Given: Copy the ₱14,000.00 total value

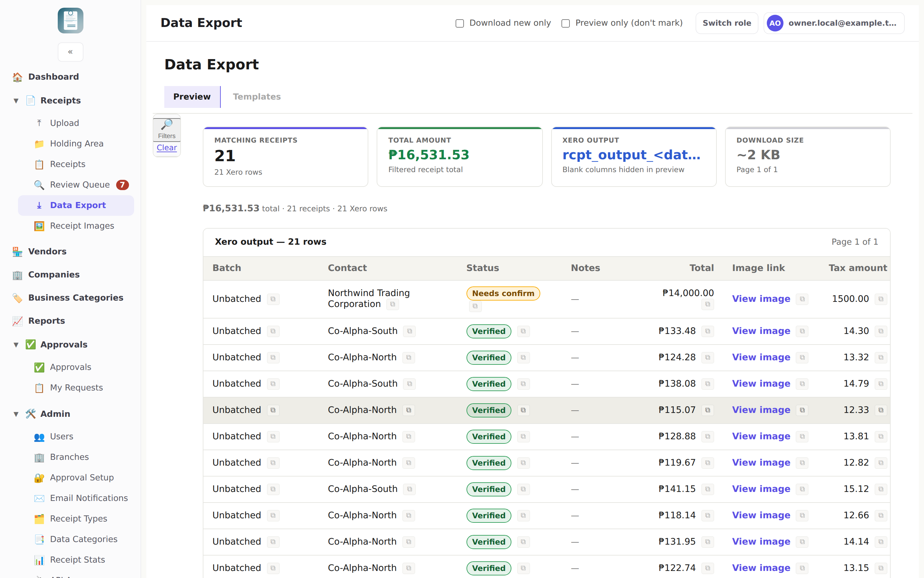Looking at the screenshot, I should (x=707, y=304).
